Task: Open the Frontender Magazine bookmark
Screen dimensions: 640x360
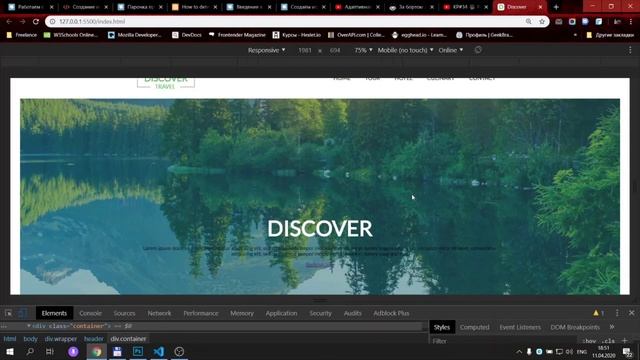Action: tap(237, 35)
